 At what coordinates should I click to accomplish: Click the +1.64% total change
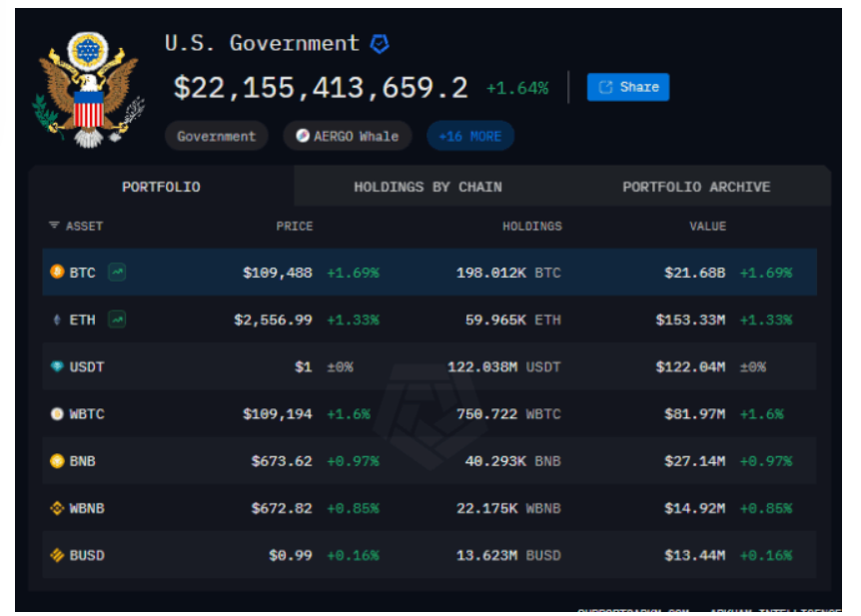[517, 89]
